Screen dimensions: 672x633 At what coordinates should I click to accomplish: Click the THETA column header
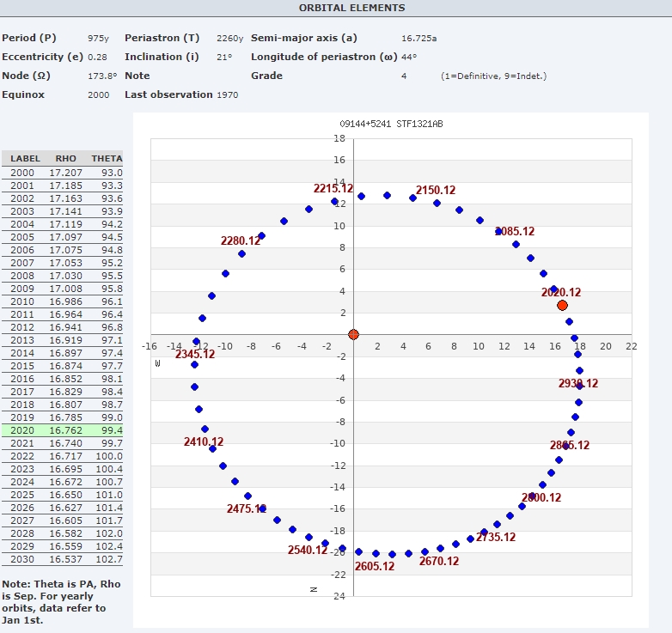point(106,159)
